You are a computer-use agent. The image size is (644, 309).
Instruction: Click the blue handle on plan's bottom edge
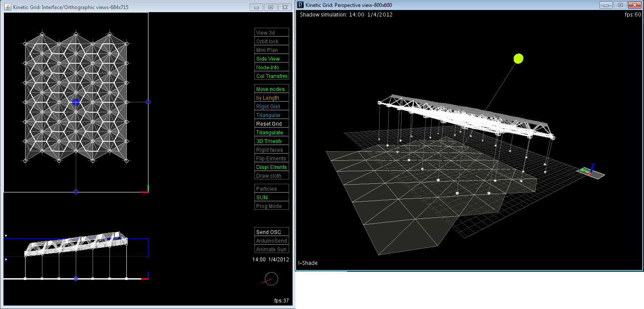tap(76, 192)
